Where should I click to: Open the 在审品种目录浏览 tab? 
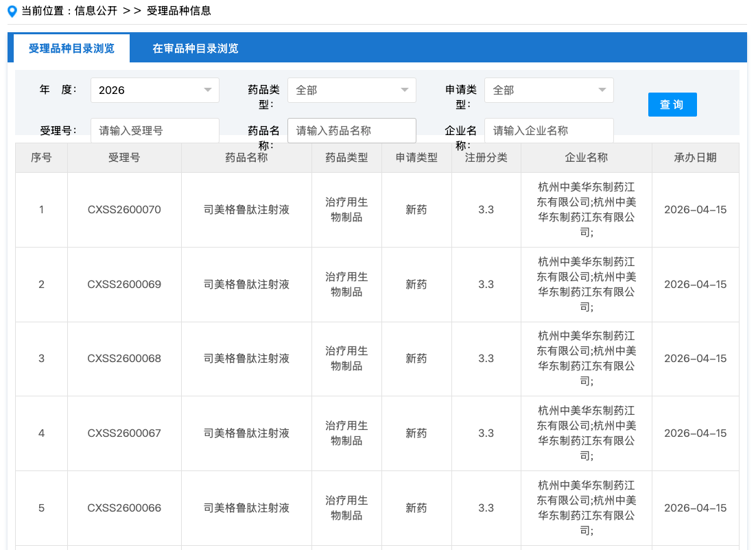click(x=196, y=49)
